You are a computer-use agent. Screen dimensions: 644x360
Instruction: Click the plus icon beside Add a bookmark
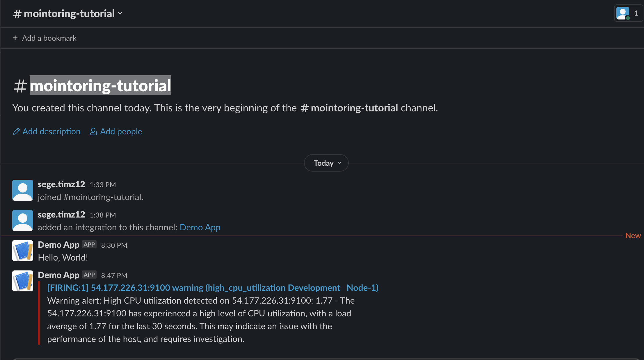tap(15, 38)
